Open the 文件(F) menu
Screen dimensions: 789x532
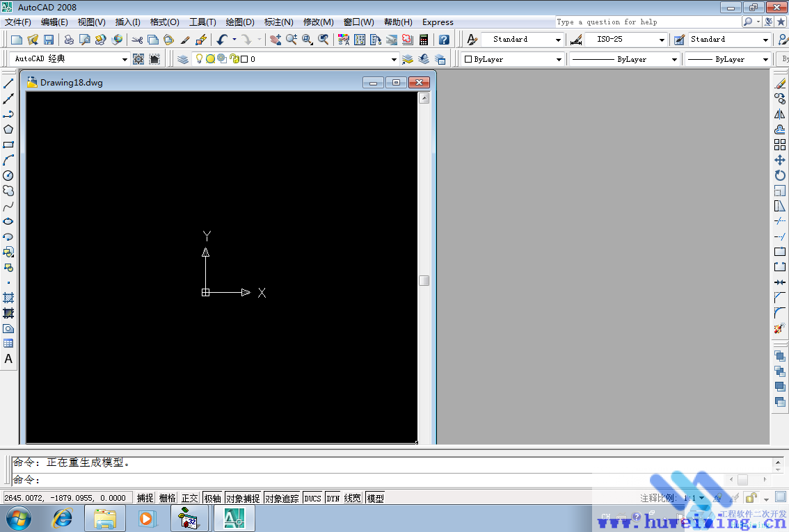point(18,22)
